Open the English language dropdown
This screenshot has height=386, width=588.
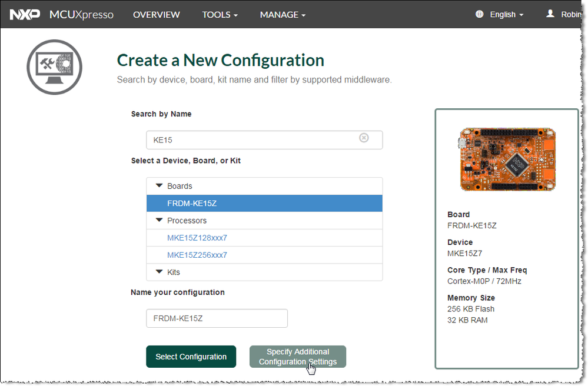506,15
